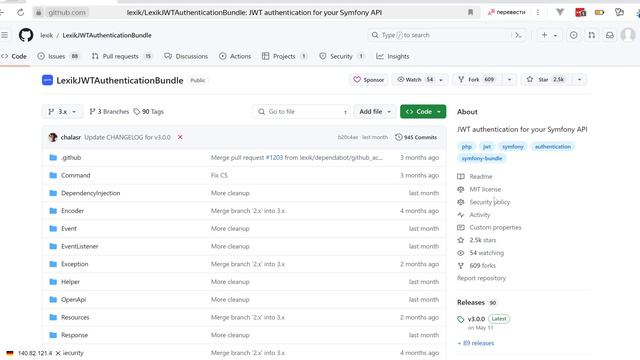Switch to the Code tab

14,56
